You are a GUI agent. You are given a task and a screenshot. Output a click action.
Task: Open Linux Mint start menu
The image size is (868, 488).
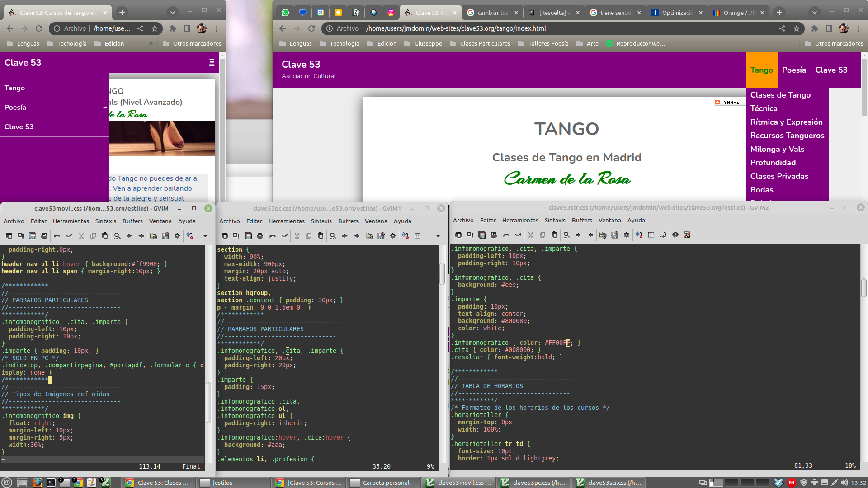[7, 483]
